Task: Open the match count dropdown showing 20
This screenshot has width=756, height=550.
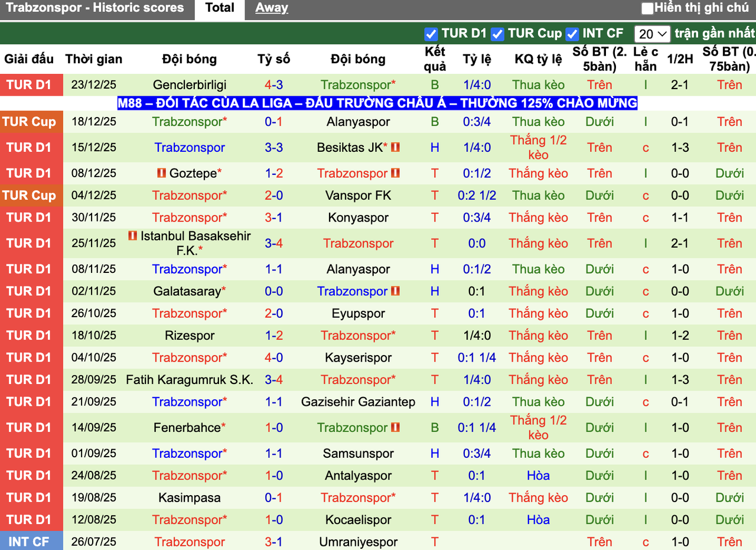Action: (652, 34)
